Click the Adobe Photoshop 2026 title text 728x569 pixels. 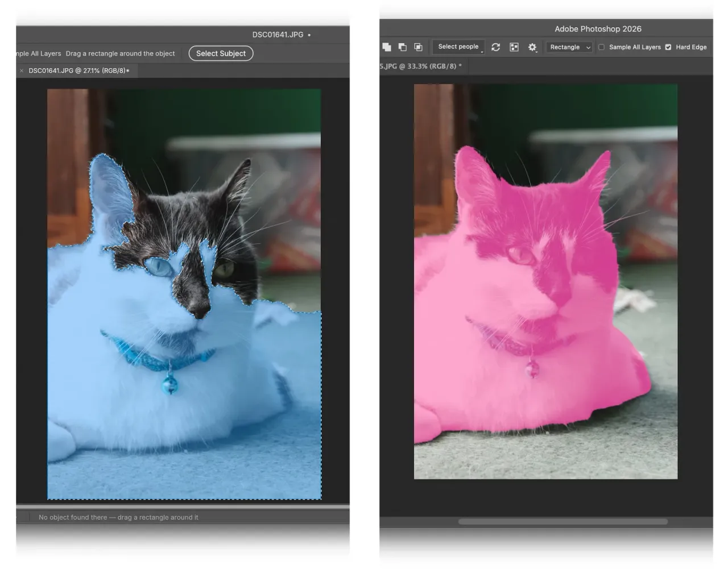[x=598, y=29]
